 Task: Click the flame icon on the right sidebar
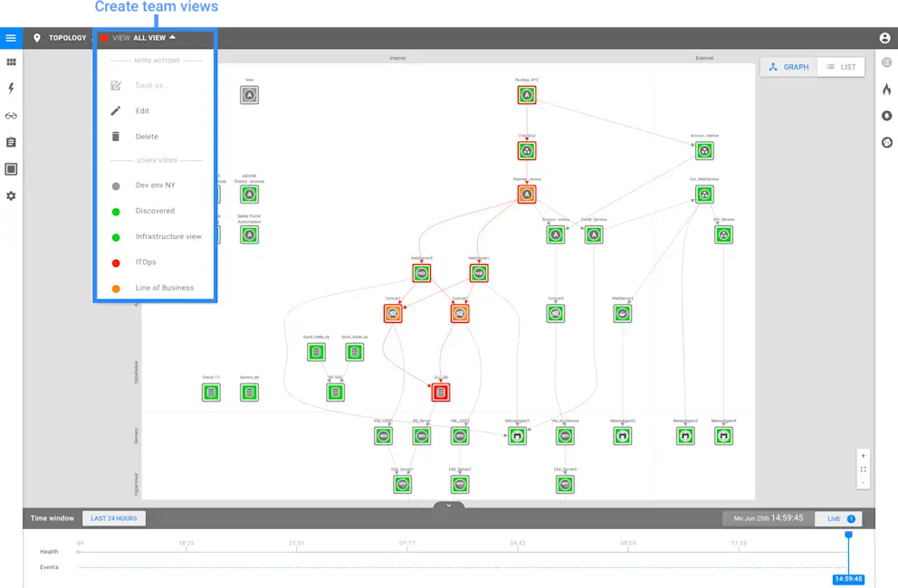887,89
